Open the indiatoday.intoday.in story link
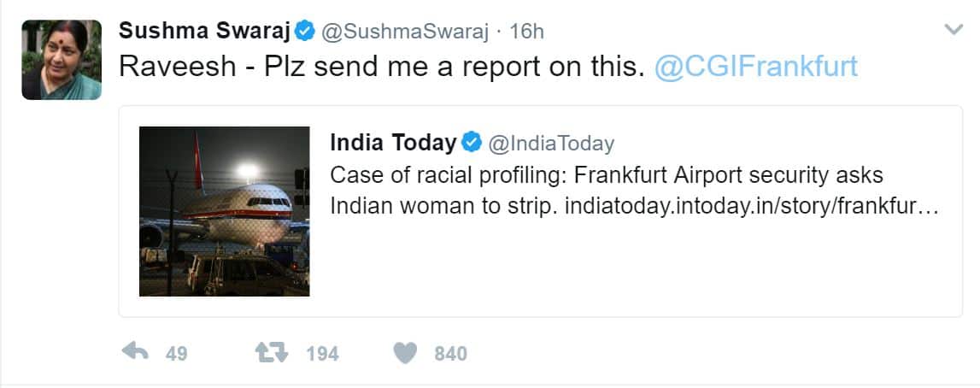The width and height of the screenshot is (980, 388). pyautogui.click(x=752, y=207)
